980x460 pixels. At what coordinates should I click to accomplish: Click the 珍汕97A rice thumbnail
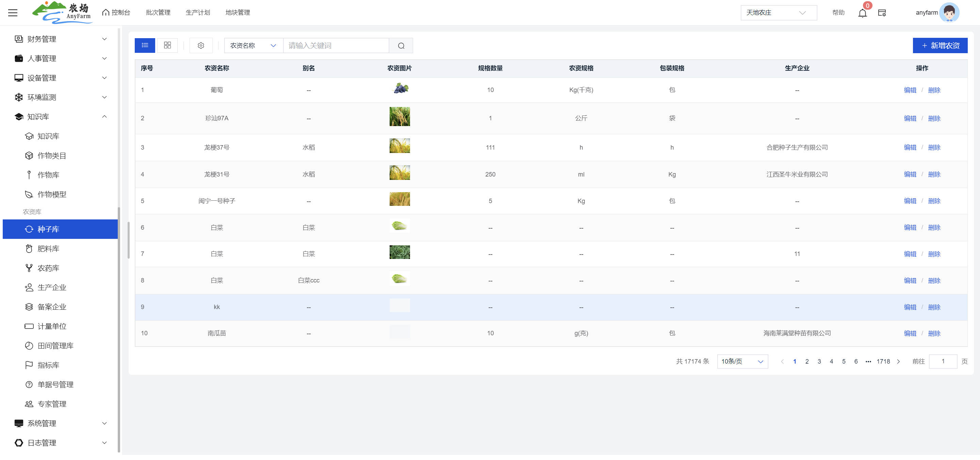[x=399, y=117]
